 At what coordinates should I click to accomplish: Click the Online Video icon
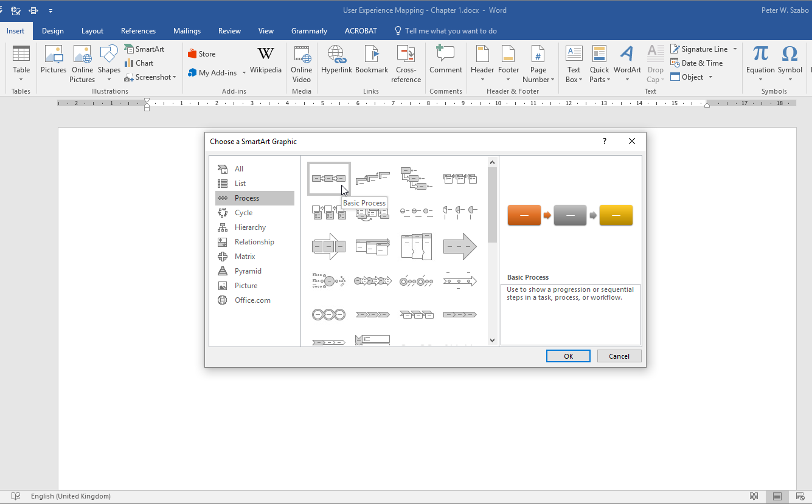(x=302, y=63)
